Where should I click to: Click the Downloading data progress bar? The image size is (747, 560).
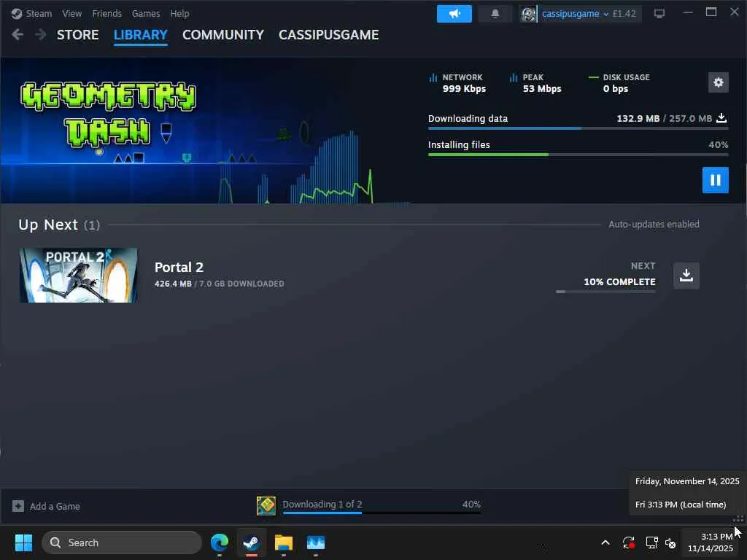(578, 128)
